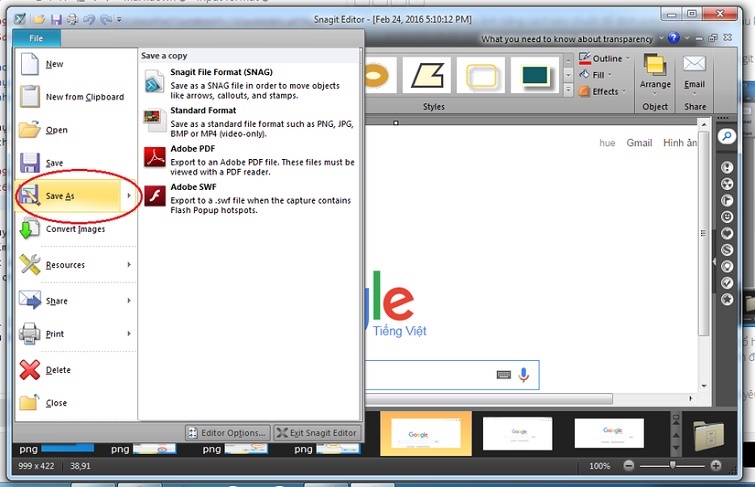Screen dimensions: 755x487
Task: Click the Arrange object icon
Action: point(655,66)
